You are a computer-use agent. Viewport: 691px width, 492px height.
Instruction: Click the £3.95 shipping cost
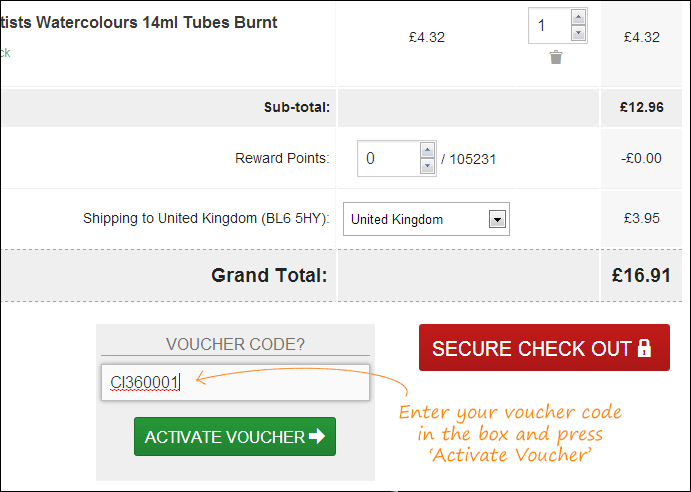pyautogui.click(x=642, y=218)
